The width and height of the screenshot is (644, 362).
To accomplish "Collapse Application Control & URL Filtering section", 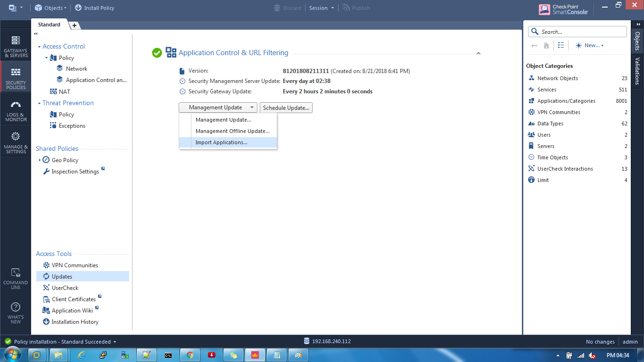I will (479, 53).
